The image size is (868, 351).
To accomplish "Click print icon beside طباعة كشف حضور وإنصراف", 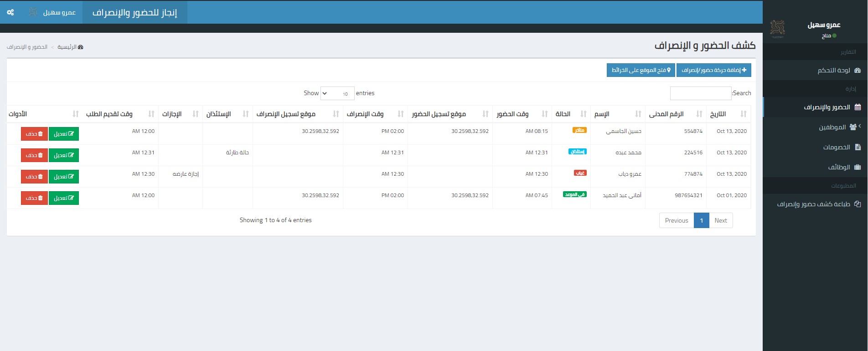I will [x=858, y=204].
